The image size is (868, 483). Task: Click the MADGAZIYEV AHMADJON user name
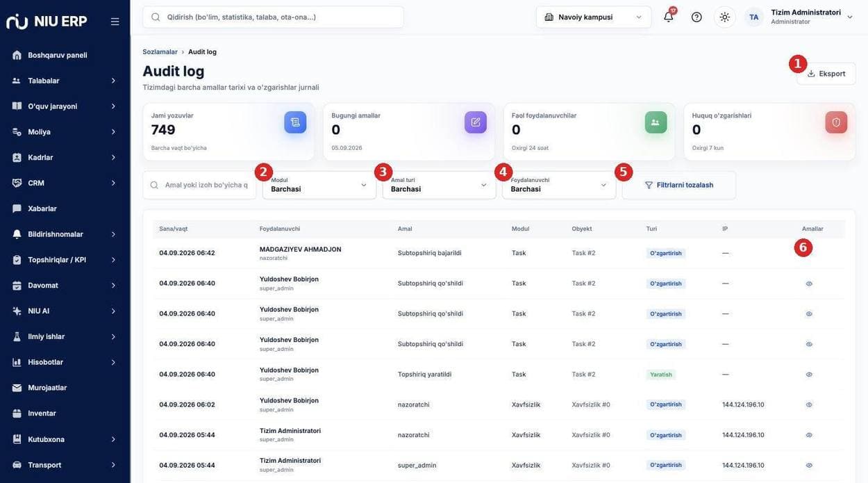(x=300, y=249)
